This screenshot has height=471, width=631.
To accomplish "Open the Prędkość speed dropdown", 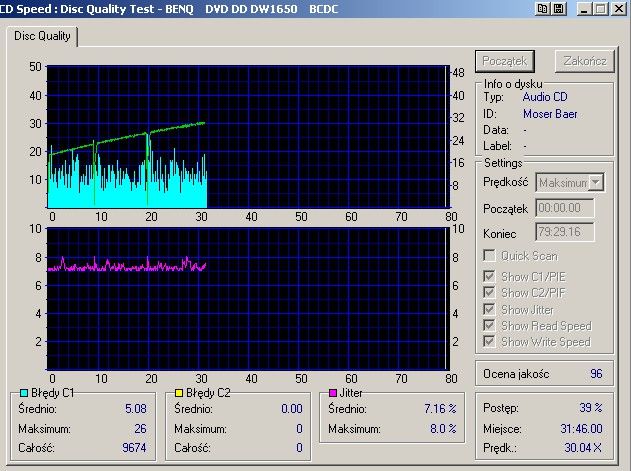I will point(596,183).
